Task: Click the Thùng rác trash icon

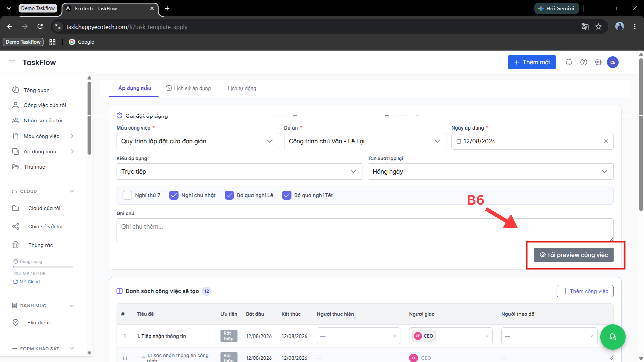Action: [x=16, y=245]
